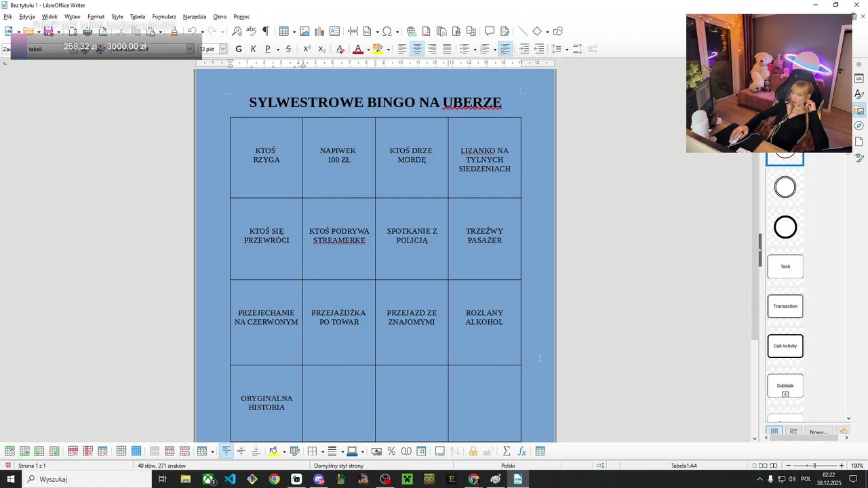Open the Plik menu
Viewport: 868px width, 488px height.
tap(7, 16)
